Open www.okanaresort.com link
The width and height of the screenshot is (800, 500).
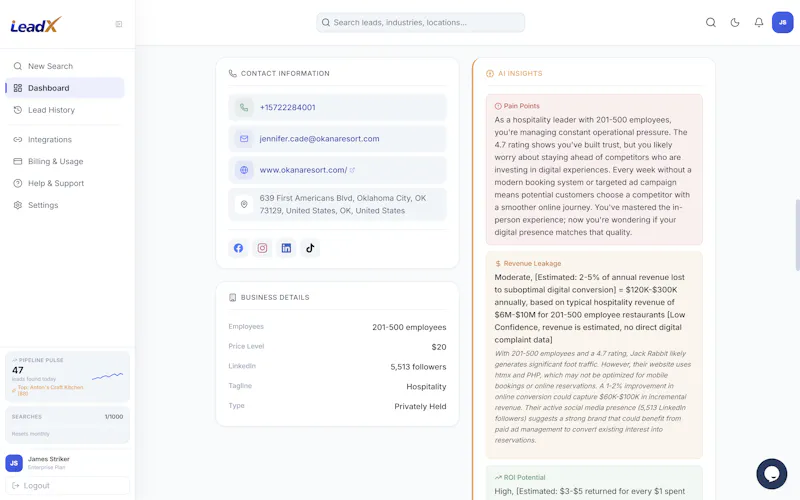coord(303,170)
